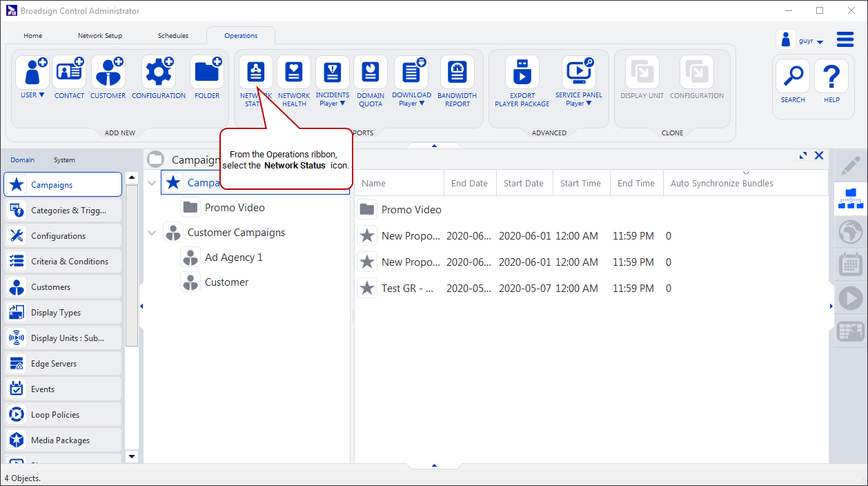This screenshot has width=868, height=486.
Task: Sort by Auto Synchronize Bundles column header
Action: tap(745, 184)
